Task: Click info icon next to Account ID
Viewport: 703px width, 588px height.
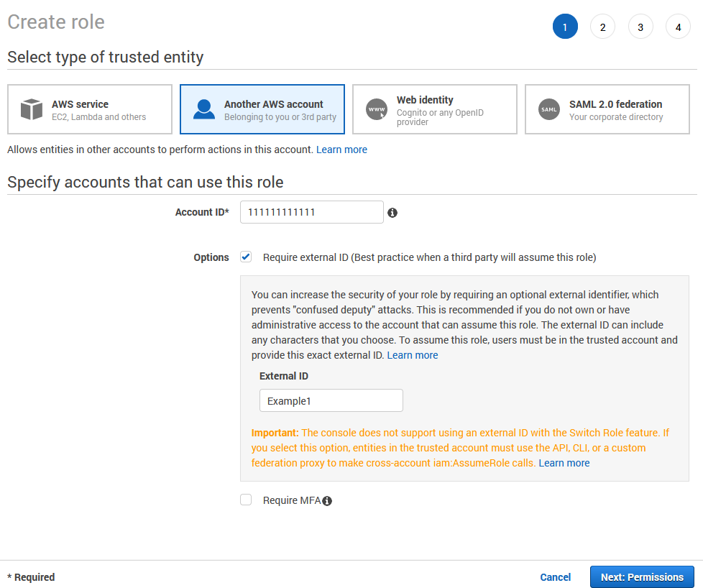Action: click(x=392, y=213)
